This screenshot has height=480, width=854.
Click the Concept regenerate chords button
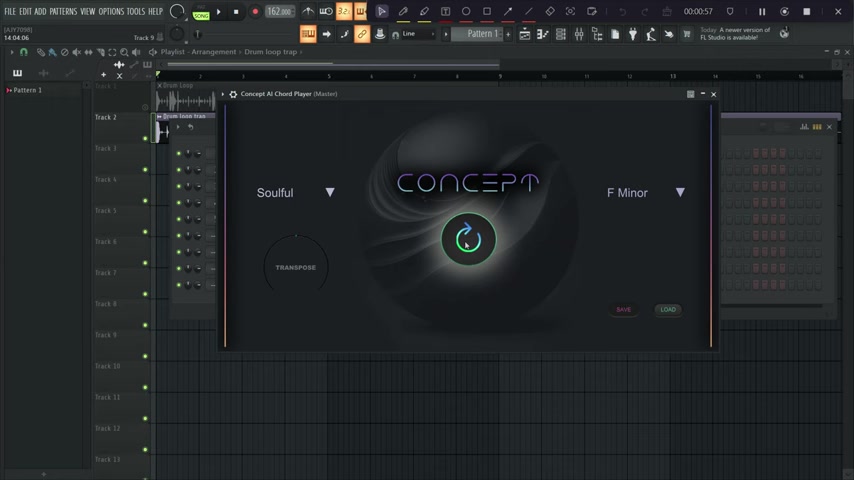(x=468, y=239)
